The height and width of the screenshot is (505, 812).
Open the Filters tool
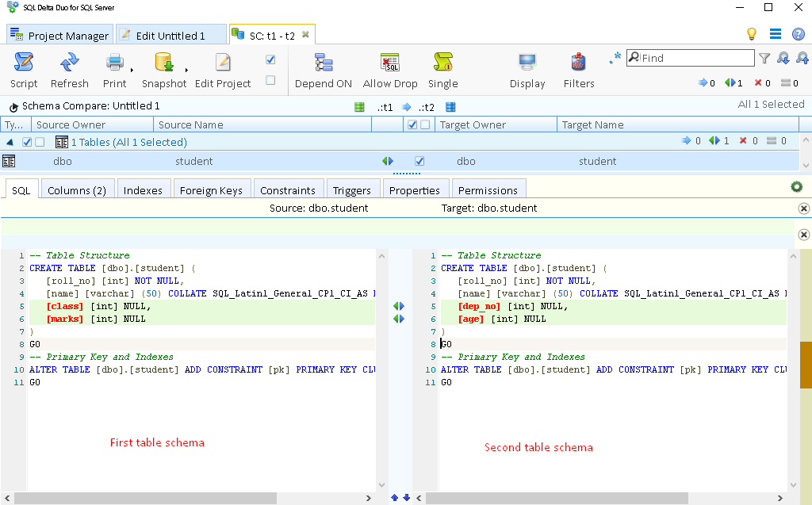(578, 68)
